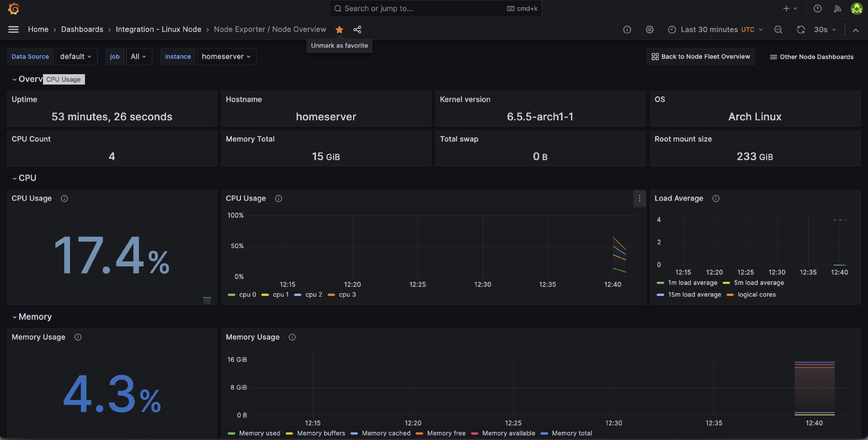Open the news feed RSS icon
Viewport: 868px width, 440px height.
(x=837, y=9)
